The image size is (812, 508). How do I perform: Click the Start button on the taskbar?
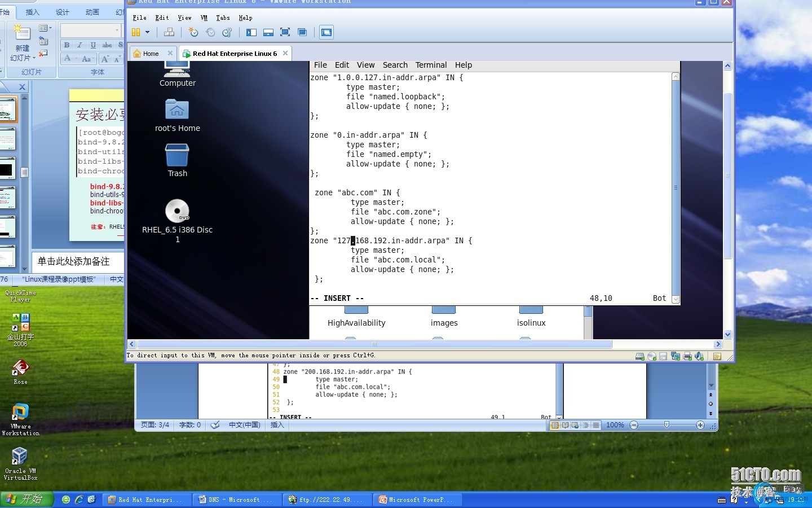[27, 500]
